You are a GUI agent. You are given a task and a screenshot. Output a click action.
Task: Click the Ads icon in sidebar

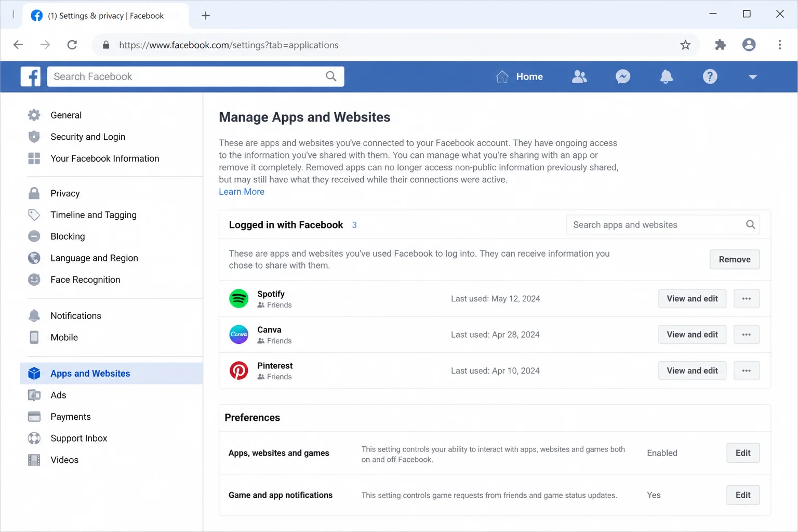point(34,395)
